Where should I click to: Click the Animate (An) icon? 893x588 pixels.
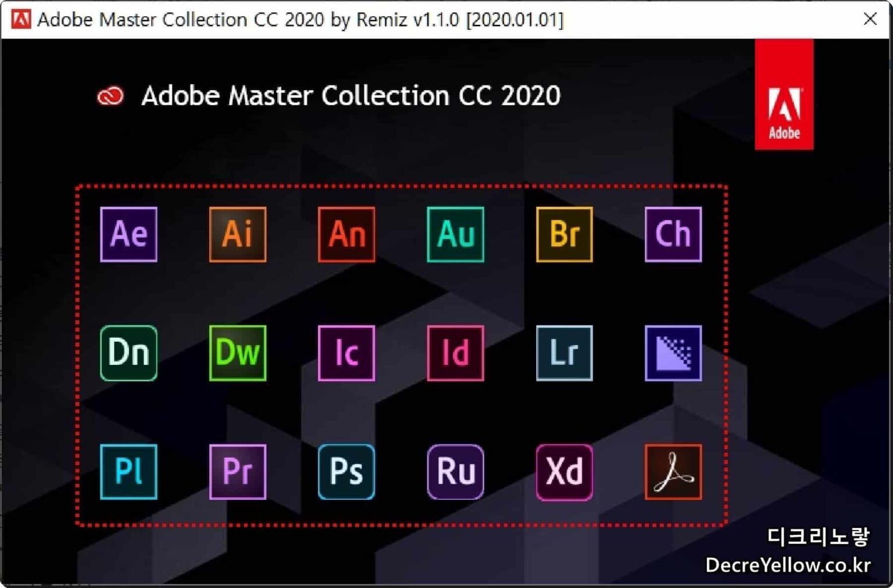point(347,234)
